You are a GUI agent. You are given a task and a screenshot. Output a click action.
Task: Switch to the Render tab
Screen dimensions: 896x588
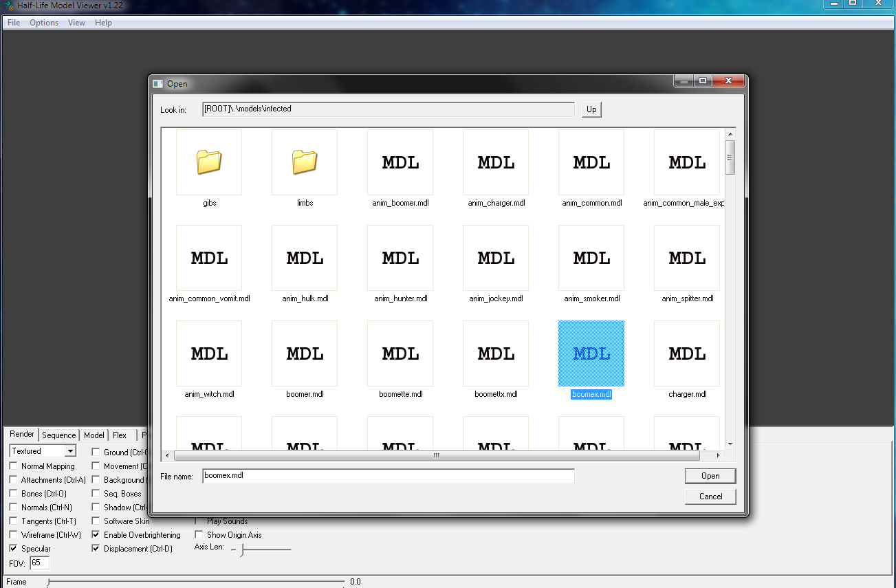[22, 434]
